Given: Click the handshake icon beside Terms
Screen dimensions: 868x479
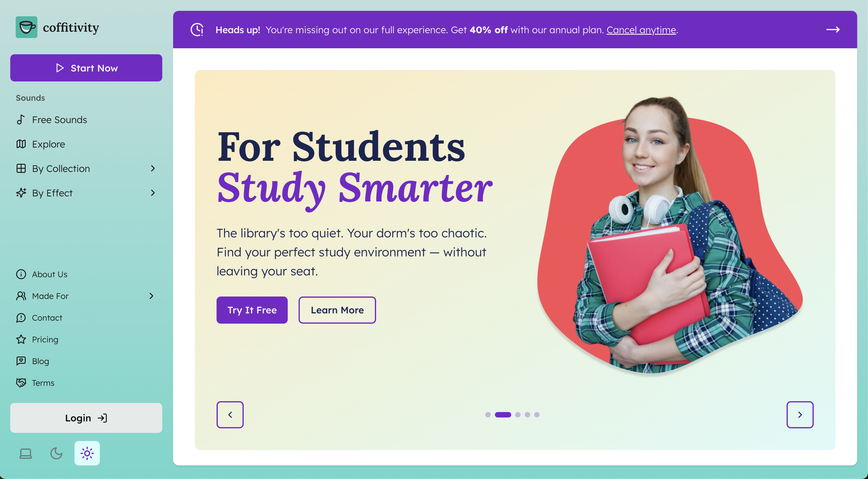Looking at the screenshot, I should 21,383.
